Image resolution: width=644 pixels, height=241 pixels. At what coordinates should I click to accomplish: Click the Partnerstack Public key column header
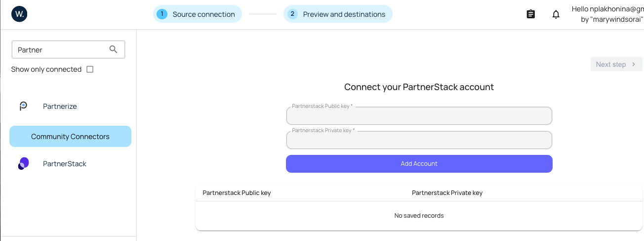237,193
